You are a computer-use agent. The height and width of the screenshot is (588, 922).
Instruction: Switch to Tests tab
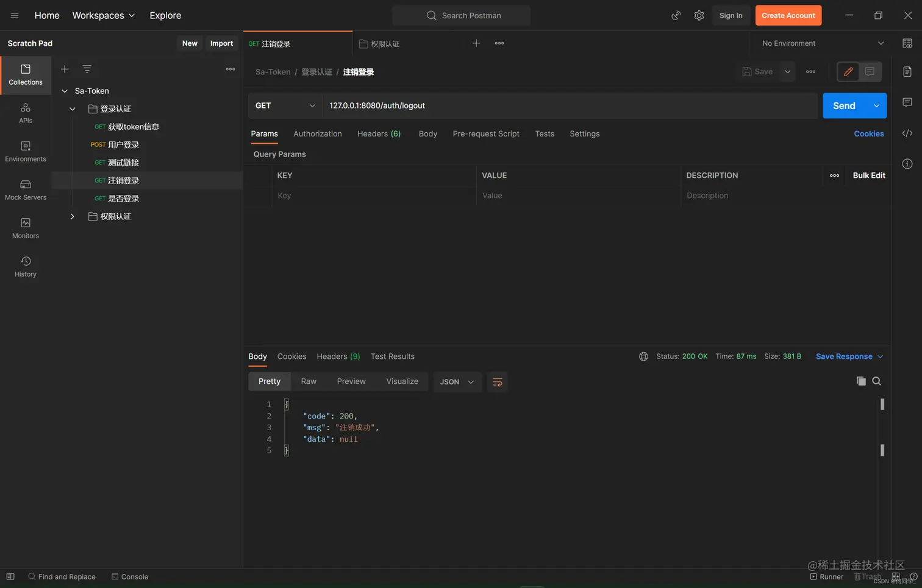(x=545, y=134)
